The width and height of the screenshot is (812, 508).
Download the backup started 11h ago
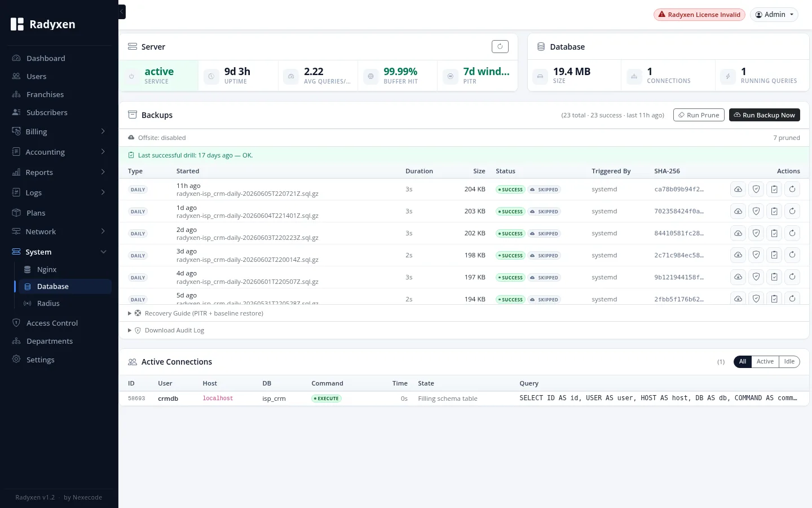coord(738,190)
